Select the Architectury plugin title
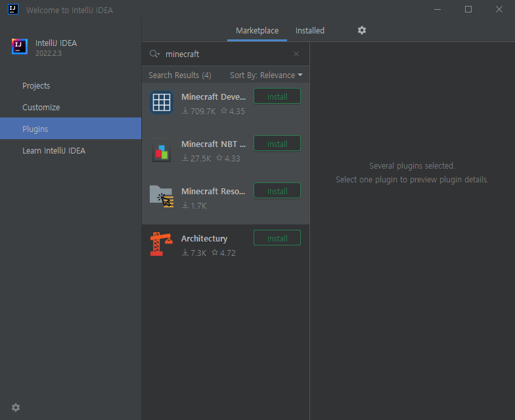The image size is (515, 420). click(204, 239)
